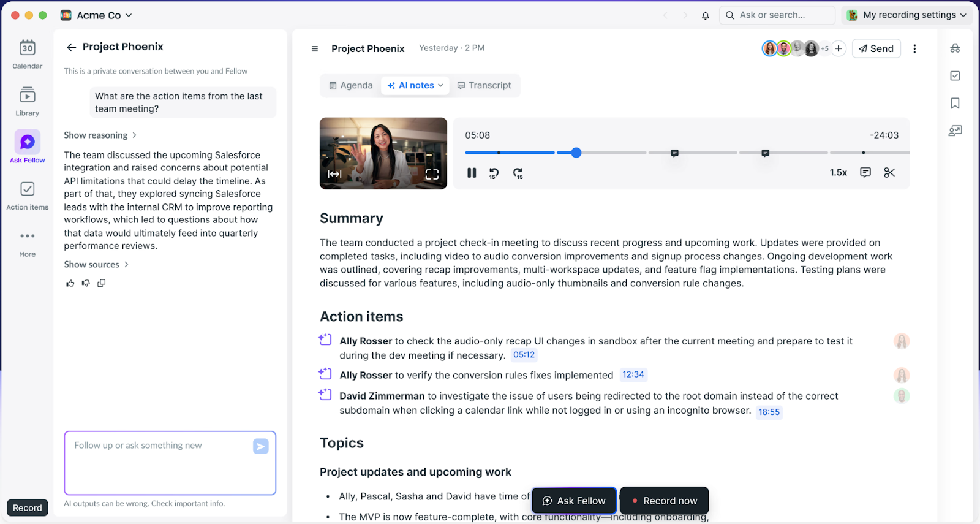Add attendee with the plus icon

[839, 48]
